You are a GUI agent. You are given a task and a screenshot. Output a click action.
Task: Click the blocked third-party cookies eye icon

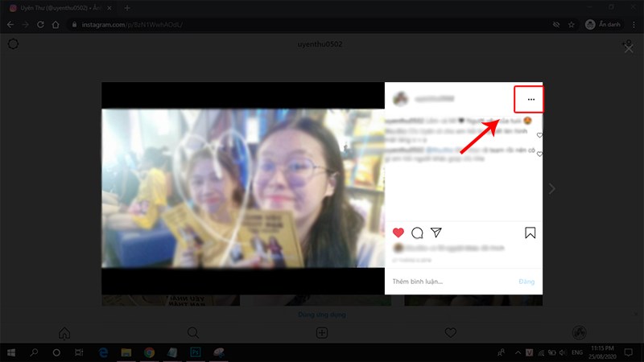pyautogui.click(x=556, y=25)
